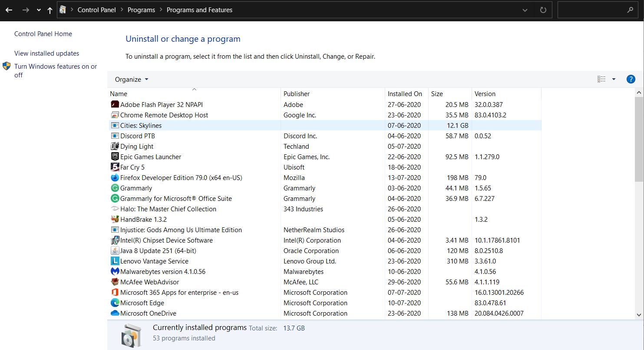Open Turn Windows features on or off
644x350 pixels.
pos(56,70)
